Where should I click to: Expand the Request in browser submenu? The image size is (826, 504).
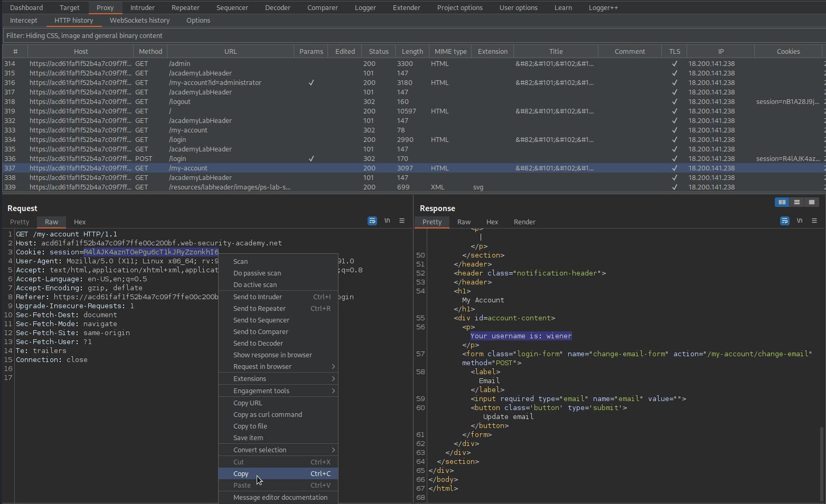tap(278, 367)
